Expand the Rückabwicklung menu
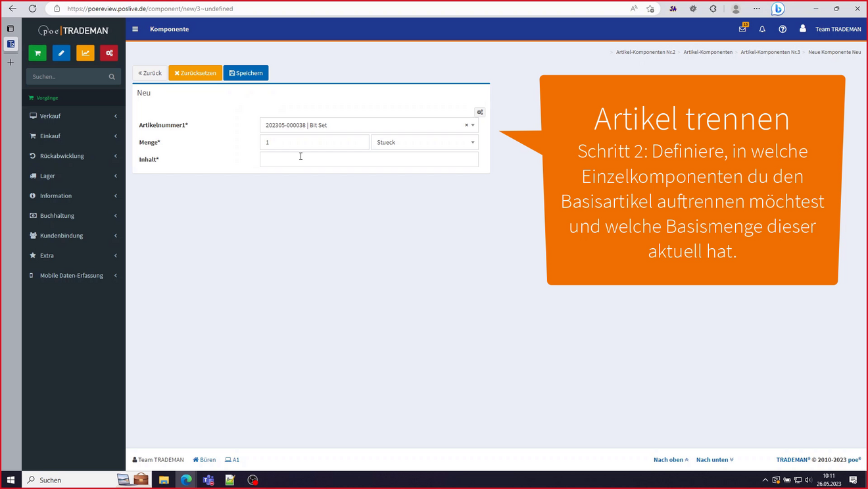 click(73, 156)
